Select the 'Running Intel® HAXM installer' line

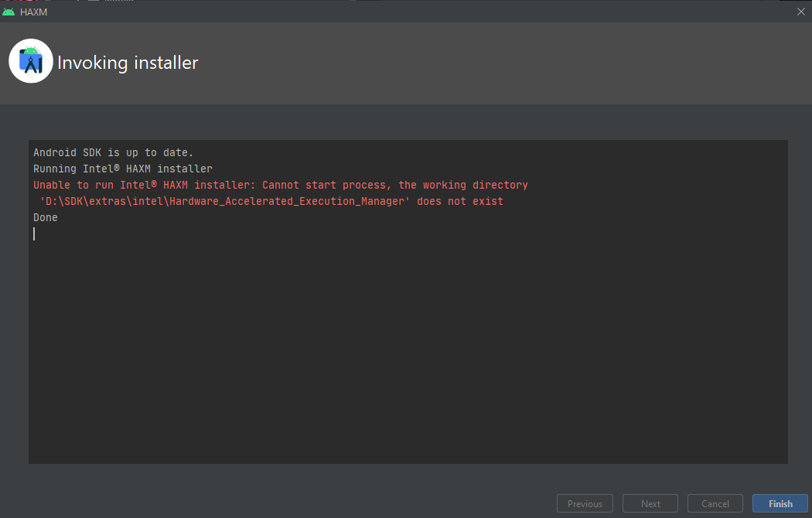[123, 169]
